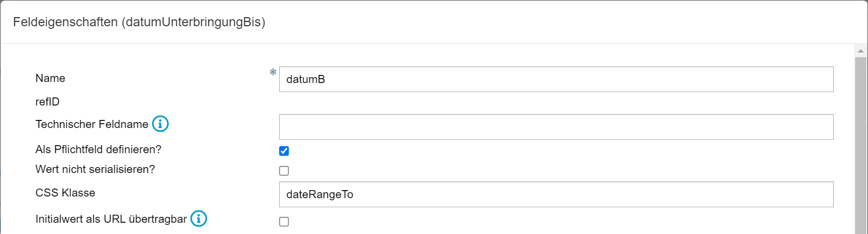
Task: Click the info icon beside Technischer Feldname
Action: [160, 124]
